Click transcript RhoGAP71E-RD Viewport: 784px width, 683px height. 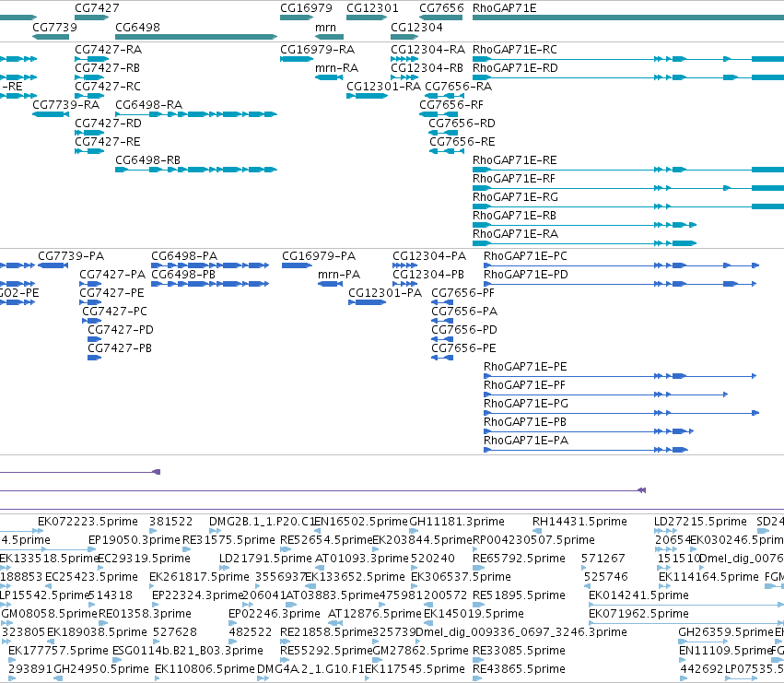(x=628, y=77)
